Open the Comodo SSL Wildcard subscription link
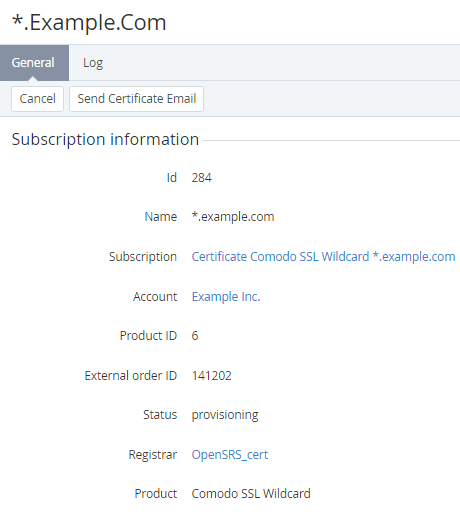Screen dimensions: 460x517 (323, 256)
